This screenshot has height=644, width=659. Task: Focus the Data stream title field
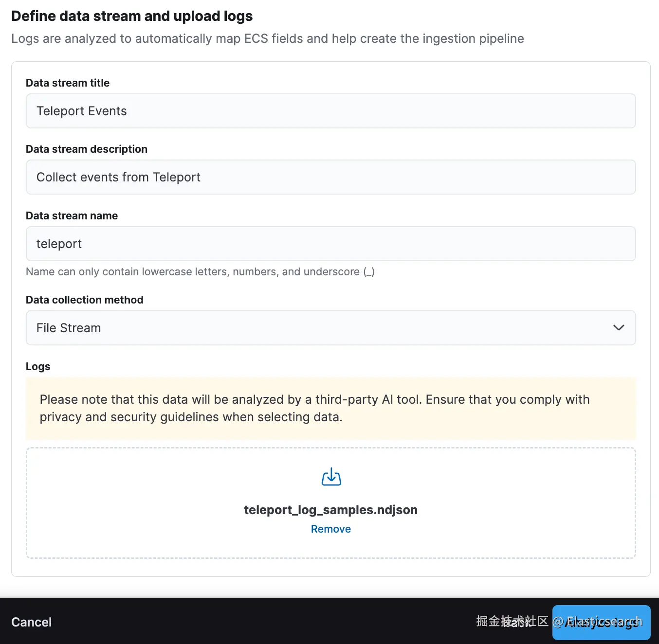point(331,111)
